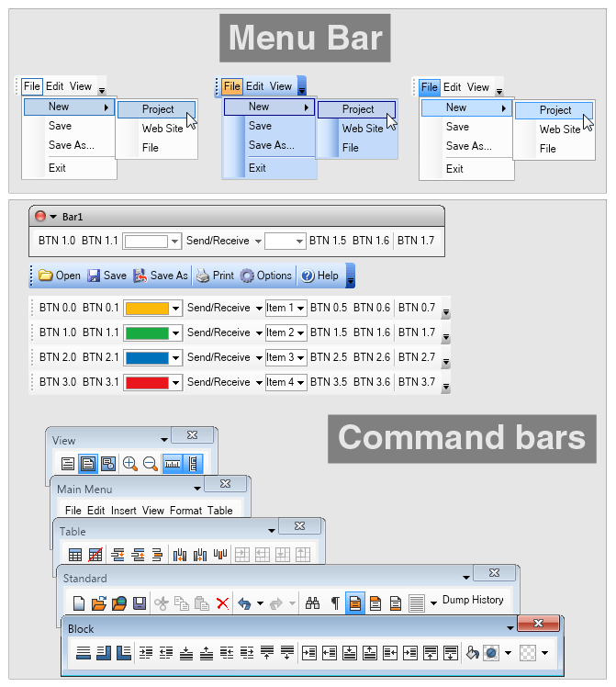Open the Item 3 combo box

(x=286, y=357)
